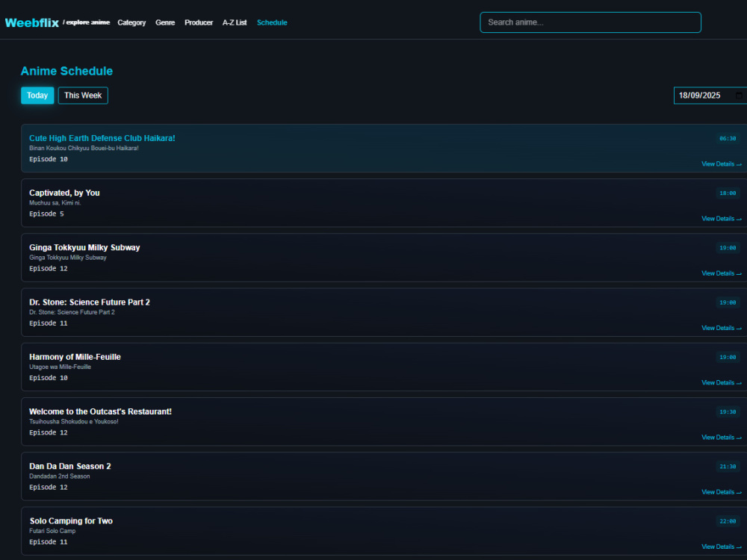Viewport: 747px width, 560px height.
Task: Open Harmony of Mille-Feuille title
Action: (75, 357)
